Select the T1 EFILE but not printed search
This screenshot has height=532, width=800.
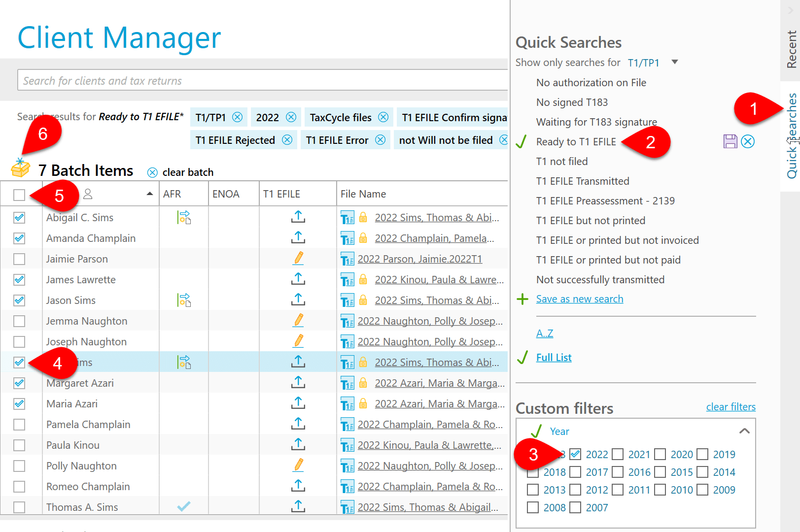click(x=591, y=221)
